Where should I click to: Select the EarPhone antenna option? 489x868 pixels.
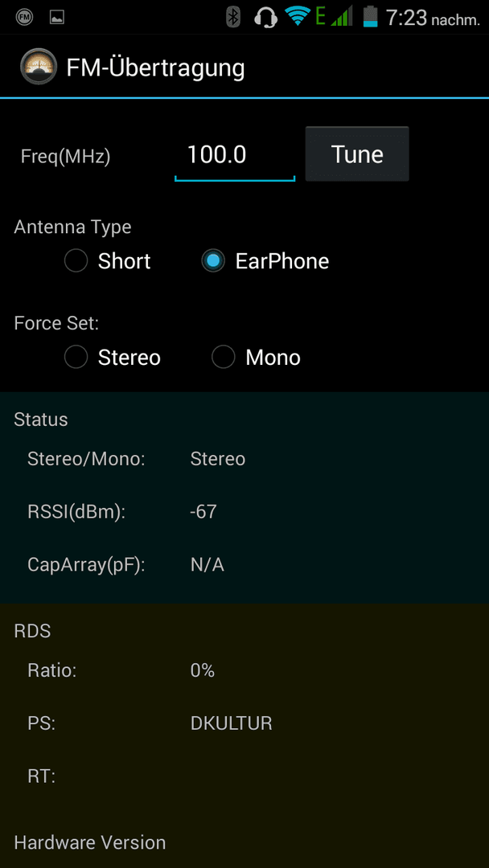point(265,260)
